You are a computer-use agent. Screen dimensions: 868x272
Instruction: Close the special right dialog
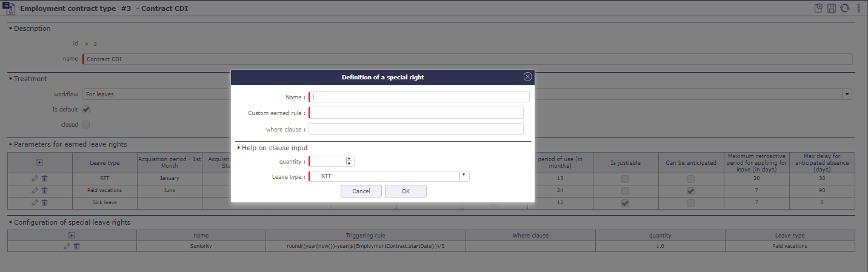coord(527,77)
